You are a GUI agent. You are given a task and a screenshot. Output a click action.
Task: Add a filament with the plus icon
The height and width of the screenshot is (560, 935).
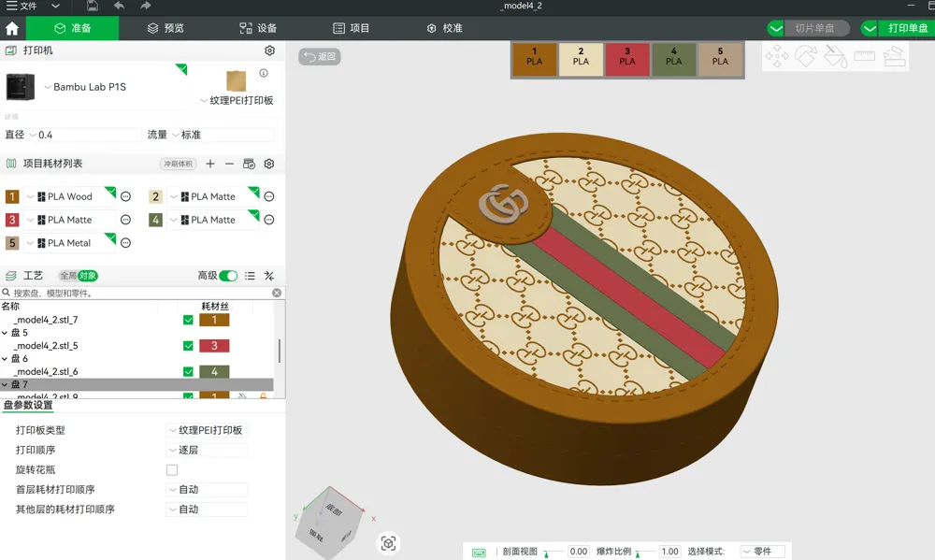click(209, 164)
